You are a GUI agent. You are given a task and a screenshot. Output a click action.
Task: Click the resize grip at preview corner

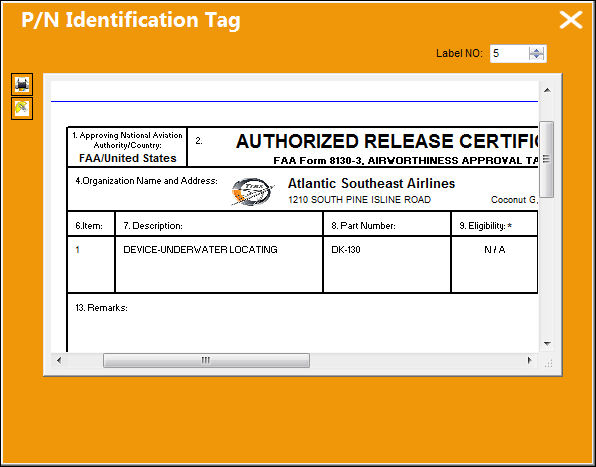(x=548, y=363)
